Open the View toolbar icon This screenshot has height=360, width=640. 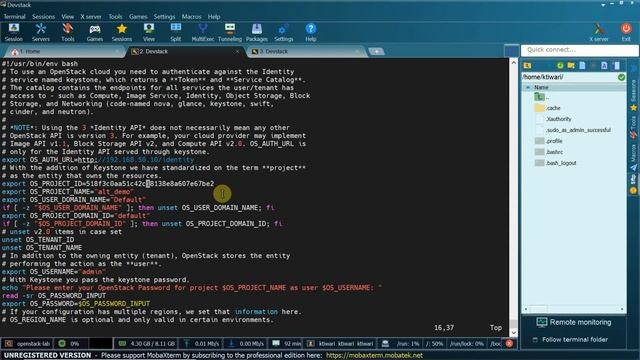149,32
